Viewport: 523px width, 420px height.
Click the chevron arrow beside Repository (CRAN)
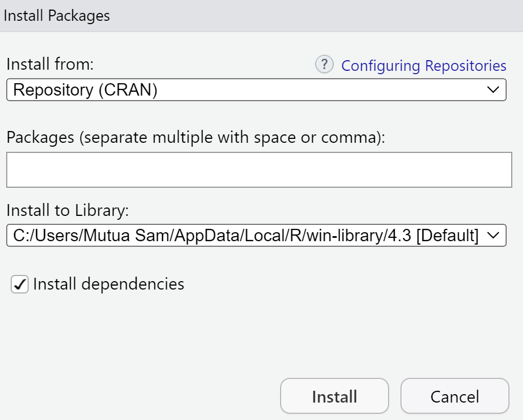(493, 90)
